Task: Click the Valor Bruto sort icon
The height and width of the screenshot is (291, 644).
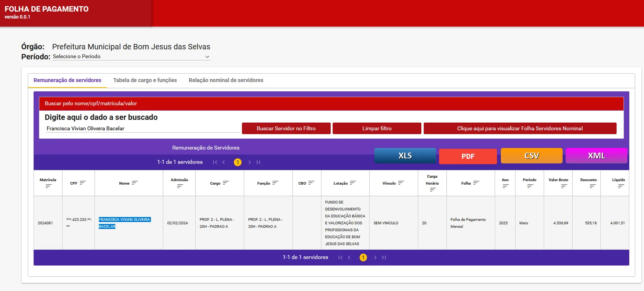Action: pyautogui.click(x=564, y=186)
